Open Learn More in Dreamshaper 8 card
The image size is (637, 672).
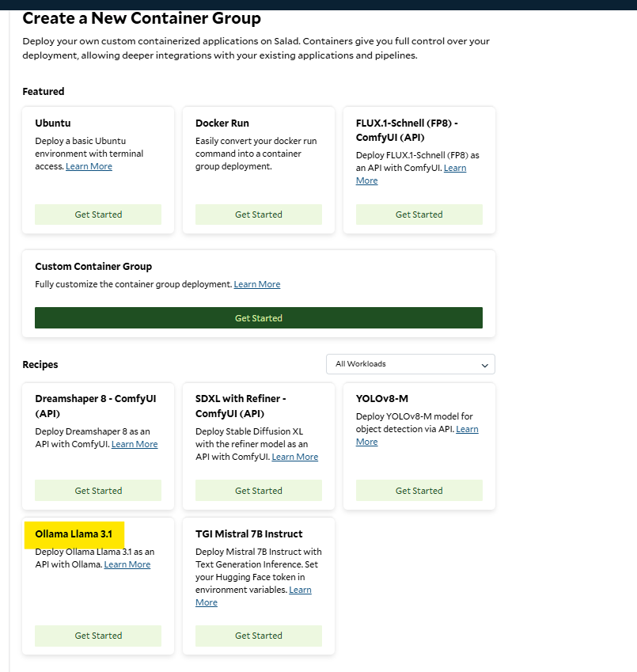135,444
